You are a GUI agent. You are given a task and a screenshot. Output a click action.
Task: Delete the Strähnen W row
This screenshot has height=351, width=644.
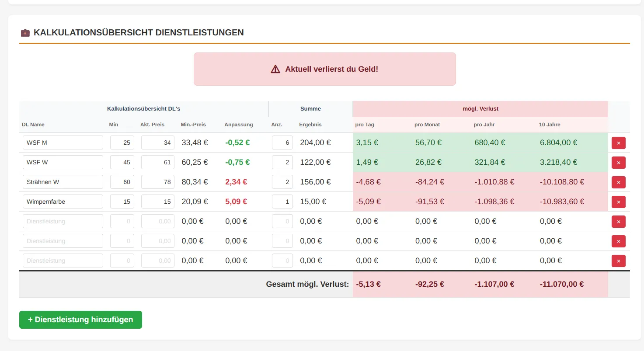[618, 182]
